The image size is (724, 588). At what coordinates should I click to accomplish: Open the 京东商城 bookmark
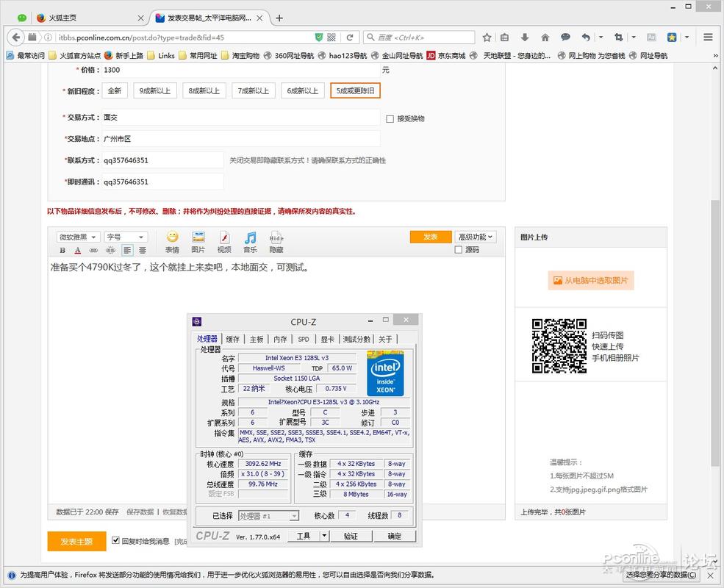[446, 55]
